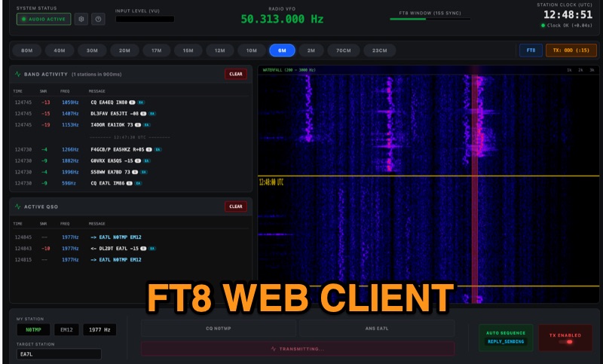
Task: Select the 17M band
Action: [157, 50]
